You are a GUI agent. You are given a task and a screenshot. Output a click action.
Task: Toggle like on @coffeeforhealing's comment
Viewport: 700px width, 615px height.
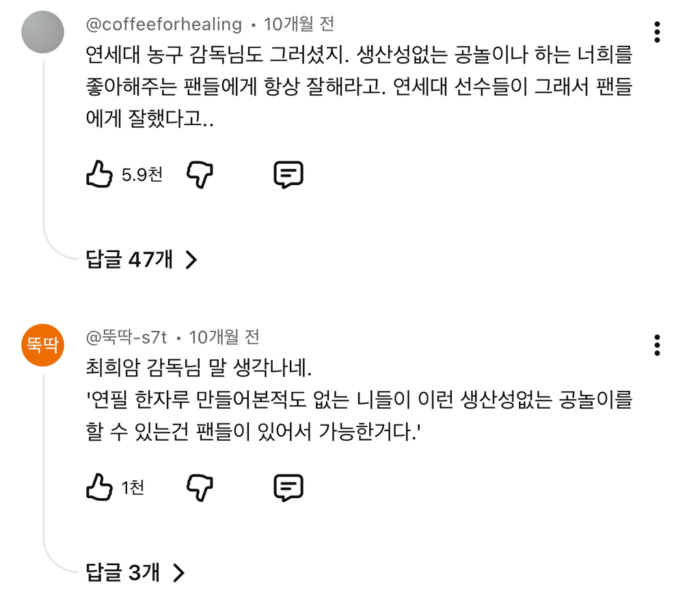point(98,174)
